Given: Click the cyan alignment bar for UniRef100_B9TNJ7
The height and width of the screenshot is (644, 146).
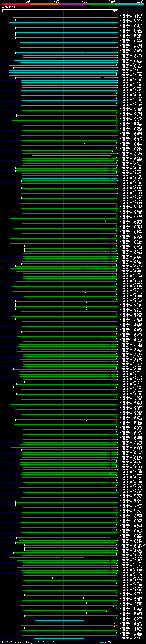Looking at the screenshot, I should (x=85, y=578).
